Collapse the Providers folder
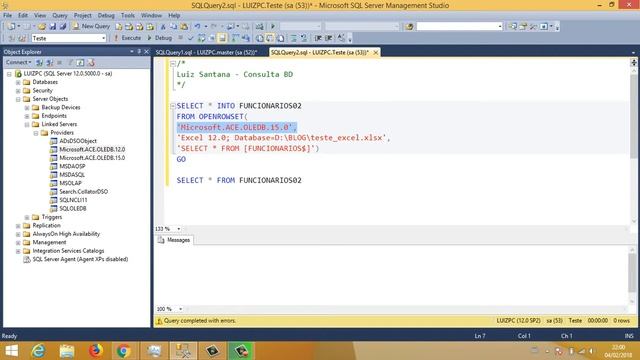 (36, 133)
